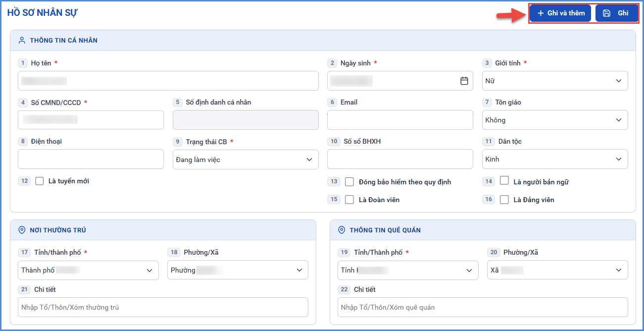
Task: Click the Chi tiết field for quê quán
Action: click(483, 307)
